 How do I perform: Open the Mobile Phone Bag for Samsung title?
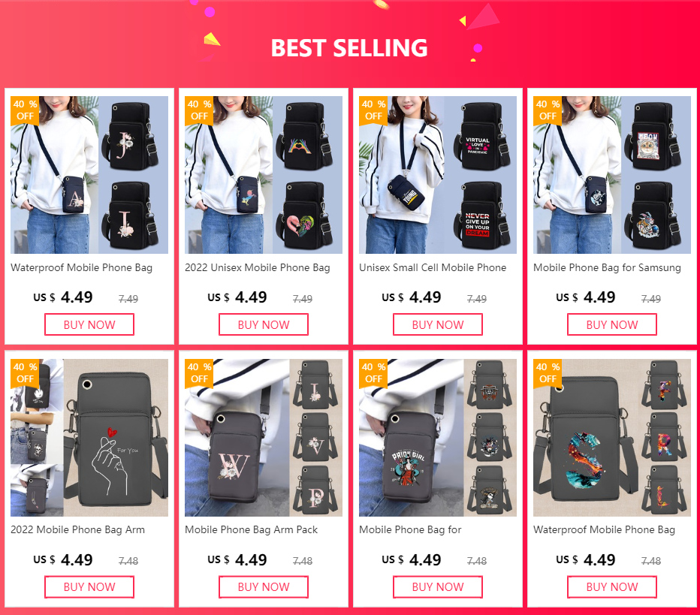click(x=607, y=268)
